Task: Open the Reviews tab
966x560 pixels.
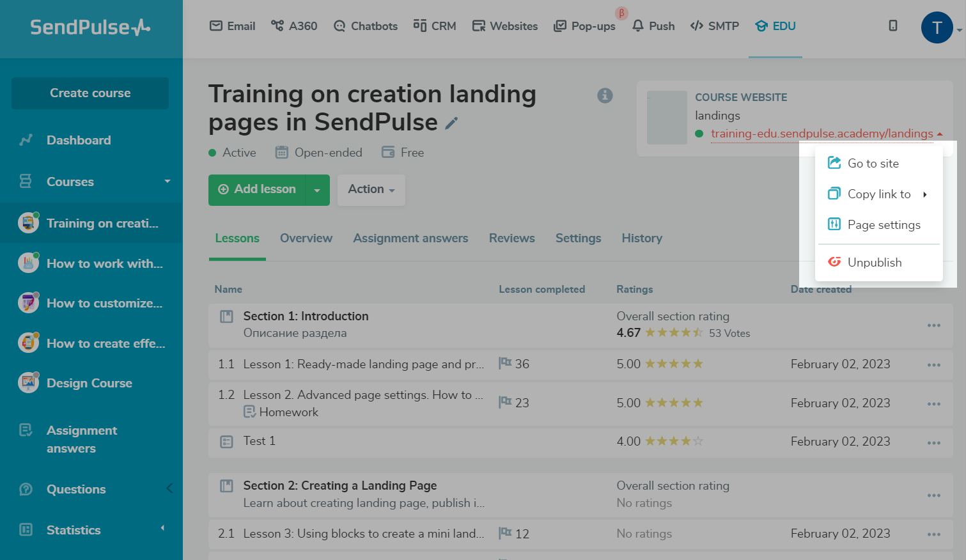Action: click(512, 238)
